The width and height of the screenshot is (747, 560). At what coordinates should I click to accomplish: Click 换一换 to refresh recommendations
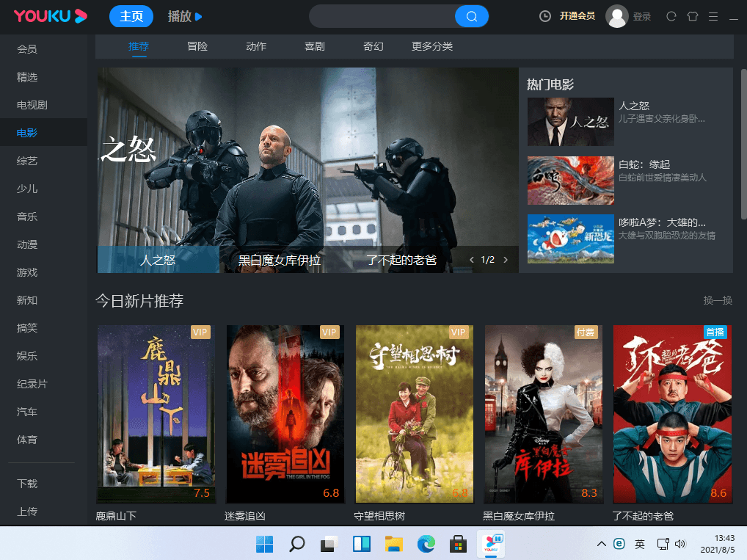coord(718,300)
